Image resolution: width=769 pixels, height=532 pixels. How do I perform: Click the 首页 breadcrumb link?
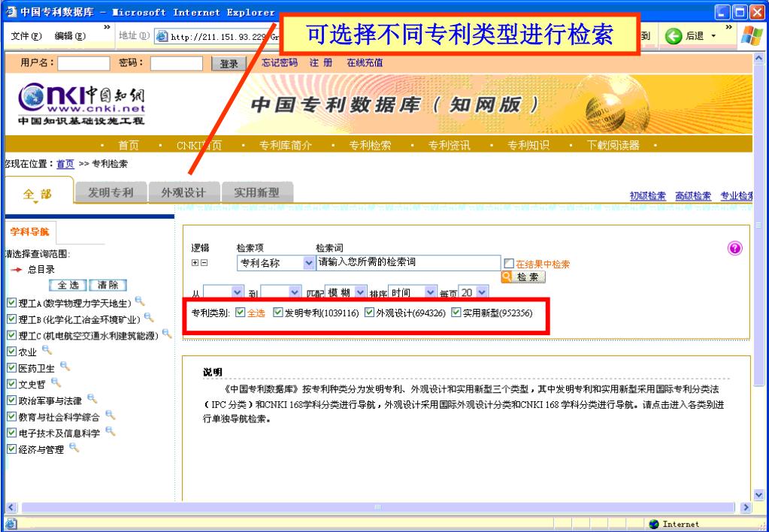(65, 164)
